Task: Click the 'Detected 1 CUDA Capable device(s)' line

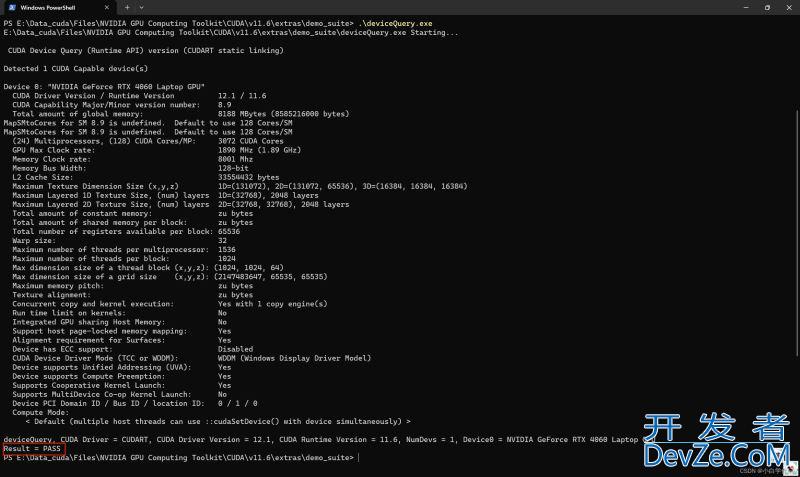Action: click(x=76, y=68)
